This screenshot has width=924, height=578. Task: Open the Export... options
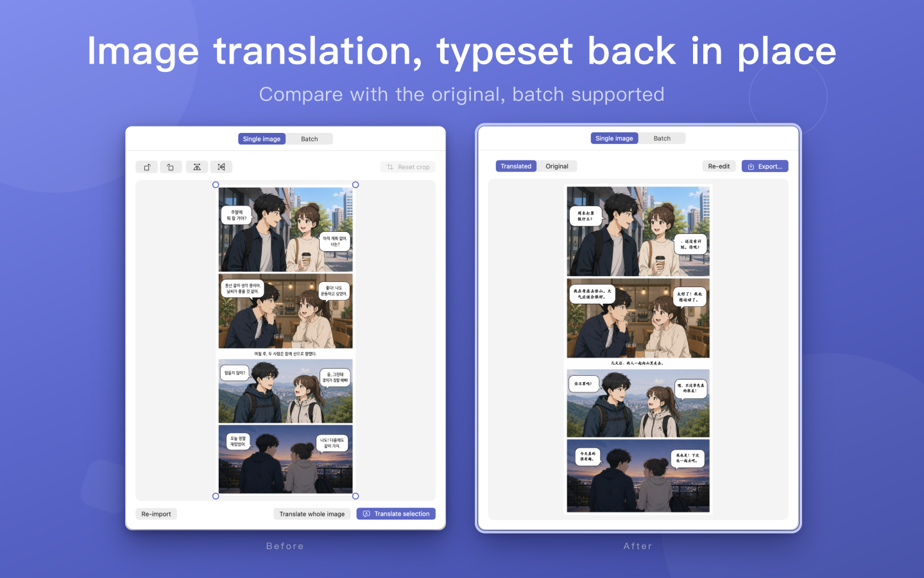click(765, 166)
